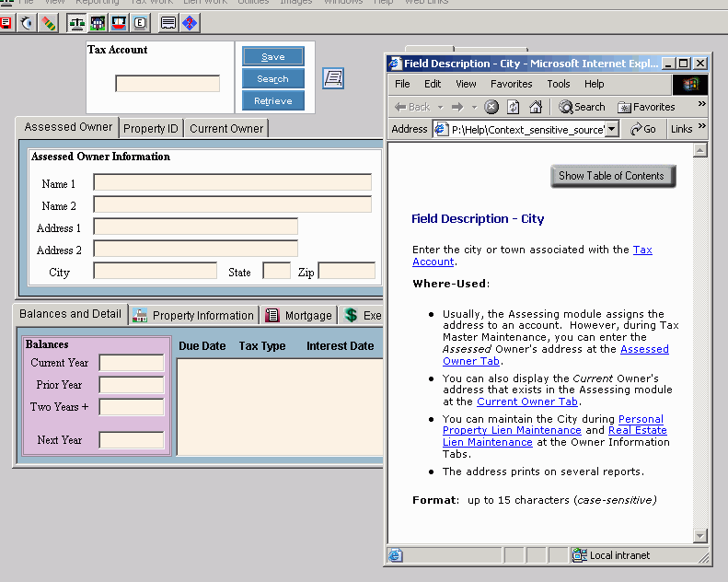The height and width of the screenshot is (582, 728).
Task: Click the Zip input field
Action: pos(347,271)
